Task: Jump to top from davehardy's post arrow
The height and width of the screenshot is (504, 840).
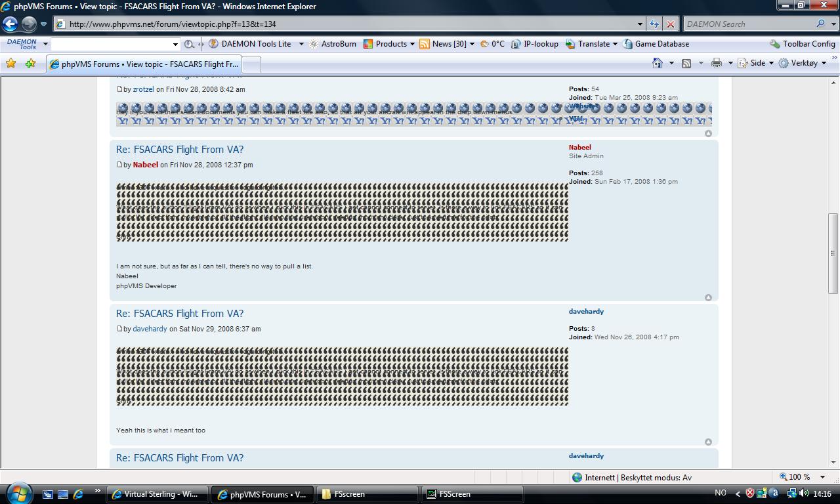Action: tap(708, 442)
